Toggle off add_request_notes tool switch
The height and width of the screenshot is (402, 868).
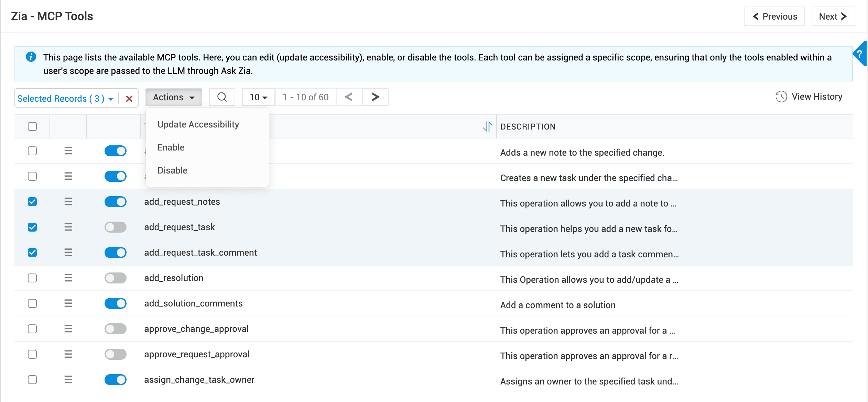tap(116, 202)
